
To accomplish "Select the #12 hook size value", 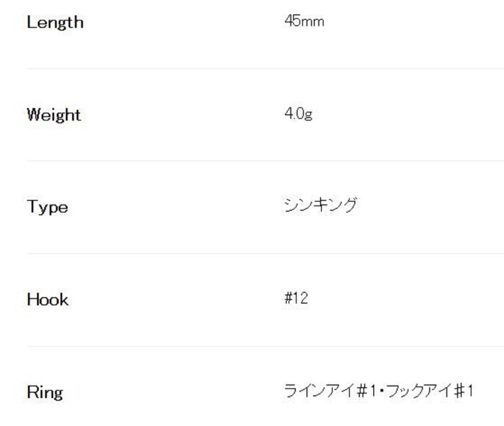I will point(296,298).
